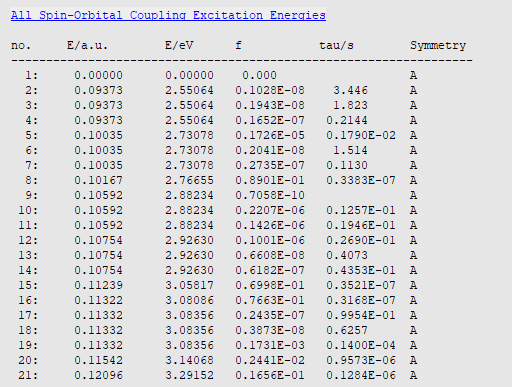Click row number 1:
Screen dimensions: 512x387
pos(32,75)
